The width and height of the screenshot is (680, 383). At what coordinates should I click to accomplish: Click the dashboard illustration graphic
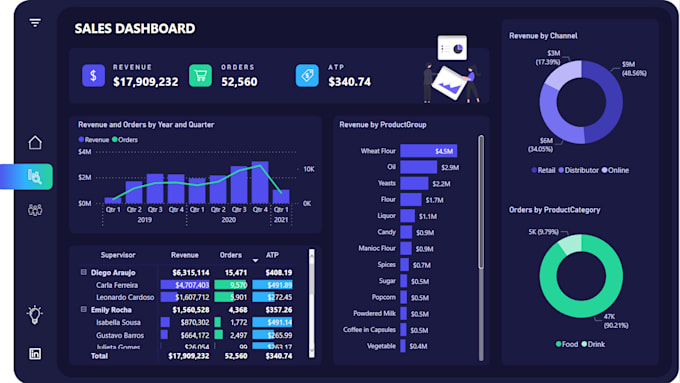click(452, 69)
